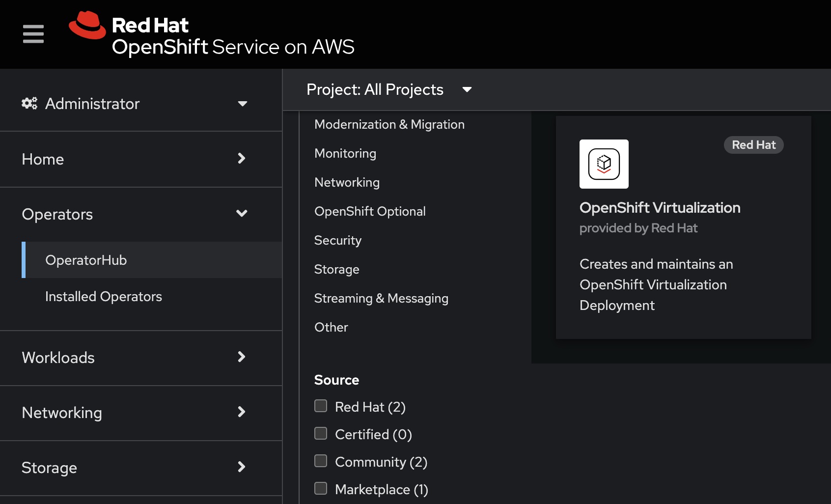
Task: Filter by Security category
Action: 338,240
